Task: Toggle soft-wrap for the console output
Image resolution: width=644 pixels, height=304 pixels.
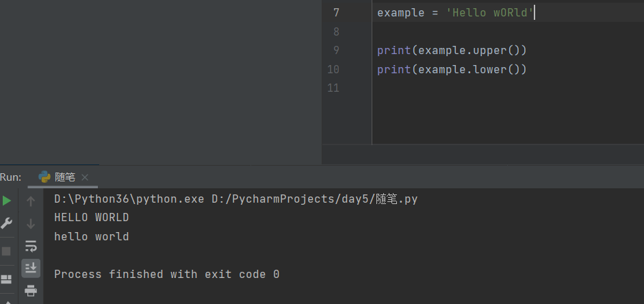Action: click(x=30, y=246)
